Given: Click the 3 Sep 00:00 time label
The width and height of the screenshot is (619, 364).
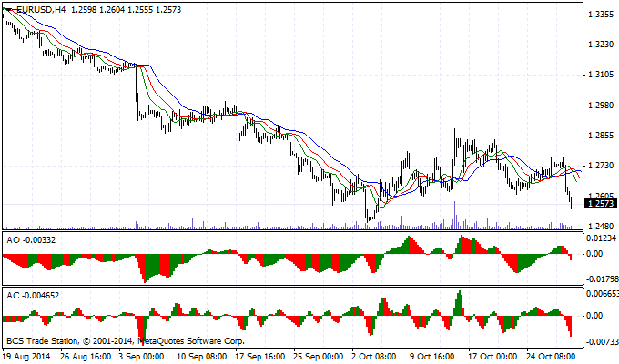Looking at the screenshot, I should (141, 357).
